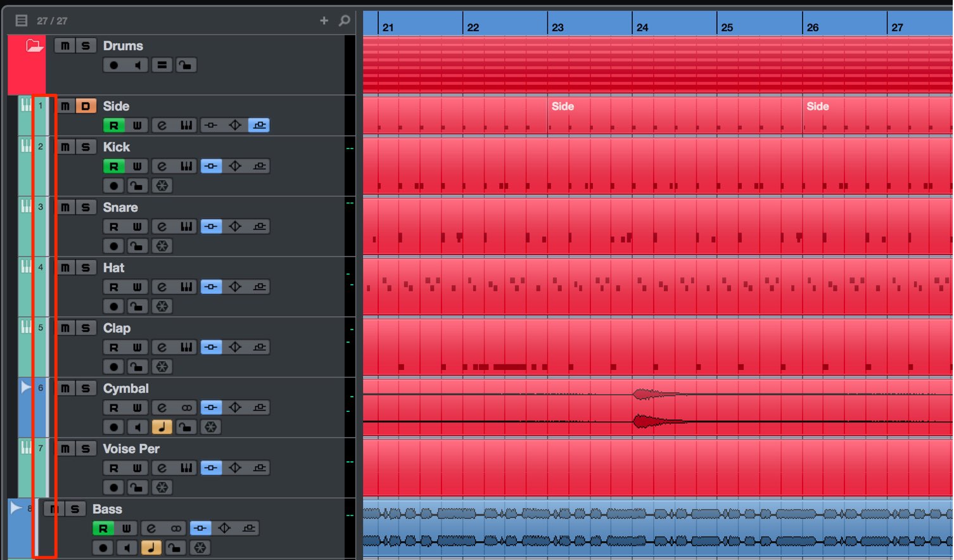Solo the Hat track
The width and height of the screenshot is (954, 560).
point(86,267)
